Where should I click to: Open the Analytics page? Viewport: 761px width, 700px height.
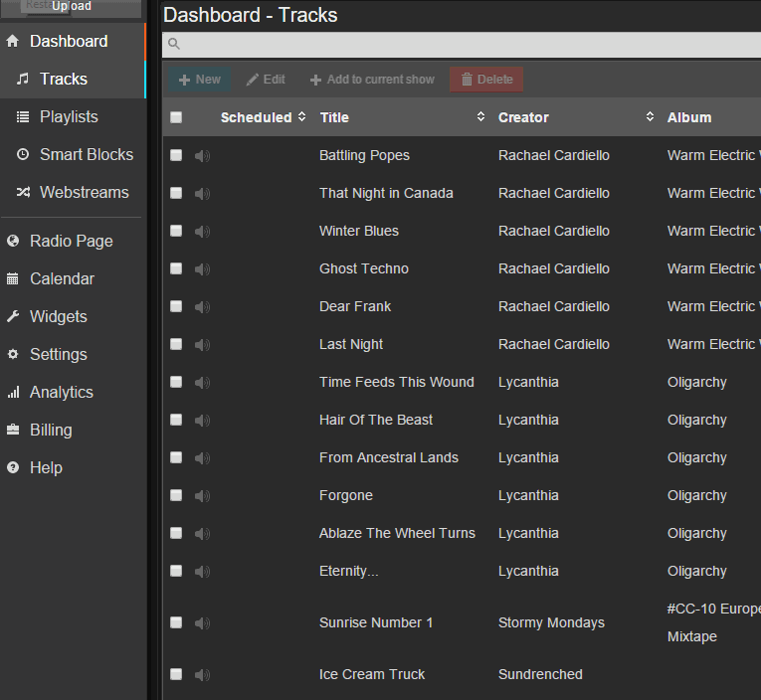[73, 393]
